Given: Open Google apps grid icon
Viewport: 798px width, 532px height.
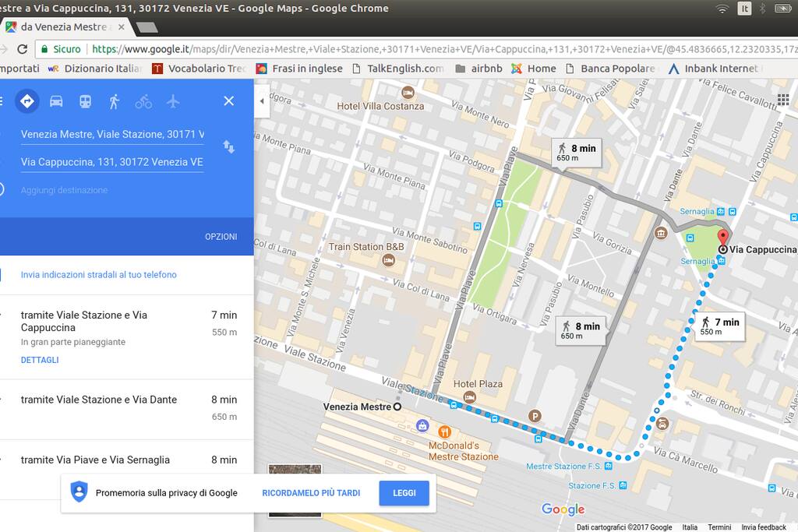Looking at the screenshot, I should [x=783, y=99].
